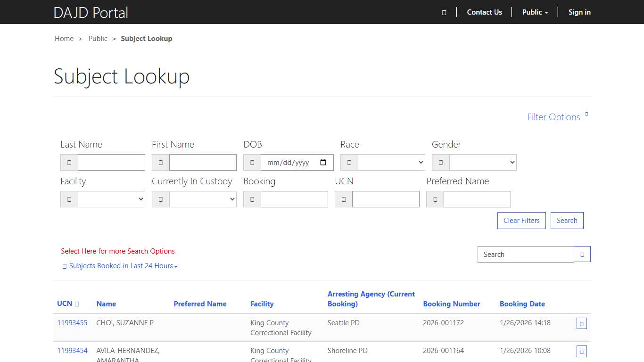This screenshot has width=644, height=362.
Task: Open the Public menu
Action: point(535,12)
